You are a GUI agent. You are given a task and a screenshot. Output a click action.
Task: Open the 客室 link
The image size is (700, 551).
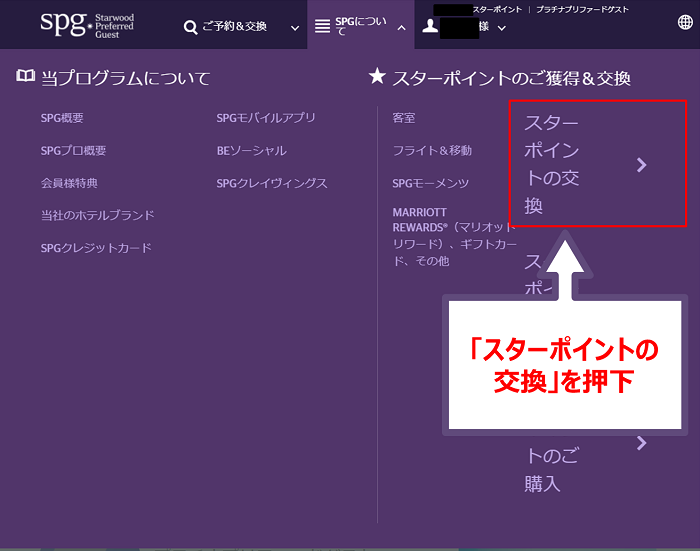tap(404, 118)
